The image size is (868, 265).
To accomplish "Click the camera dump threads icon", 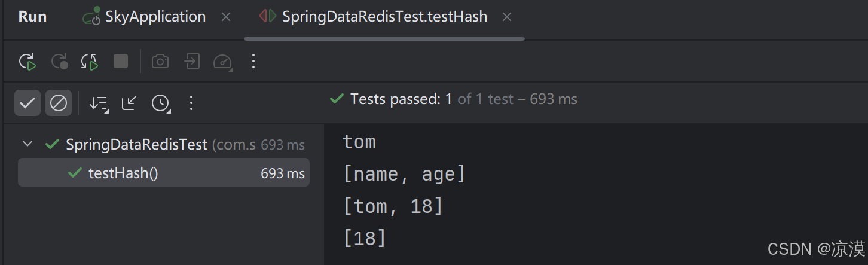I will pyautogui.click(x=160, y=61).
